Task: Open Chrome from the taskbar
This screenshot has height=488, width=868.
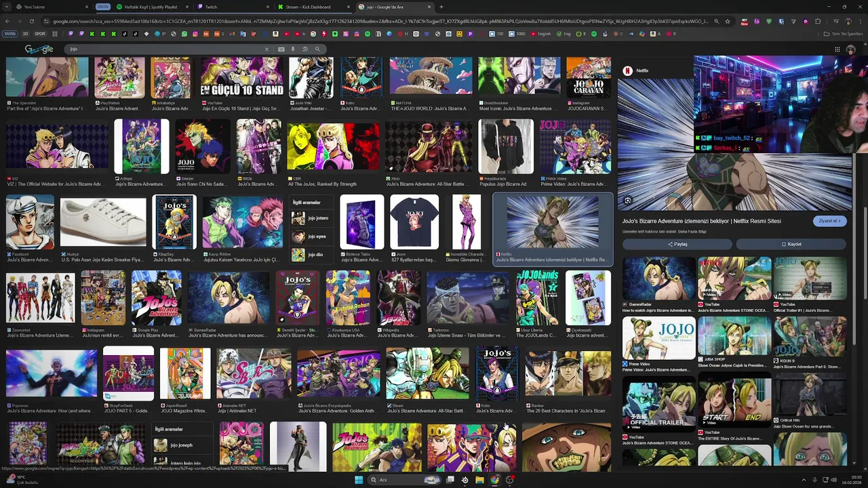Action: pyautogui.click(x=494, y=480)
